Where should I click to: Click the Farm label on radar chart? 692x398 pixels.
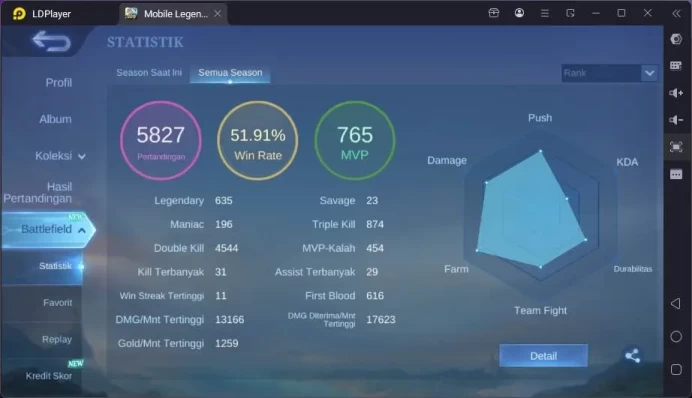click(456, 269)
